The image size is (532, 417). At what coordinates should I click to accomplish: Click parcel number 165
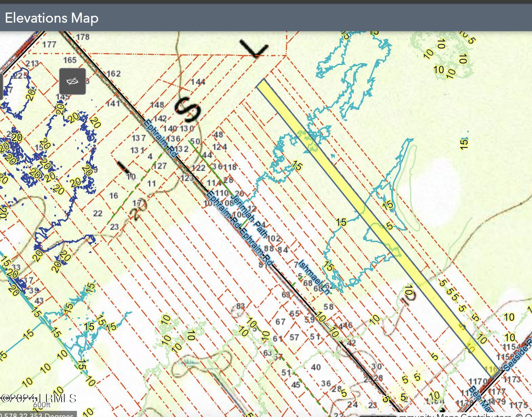coord(70,60)
